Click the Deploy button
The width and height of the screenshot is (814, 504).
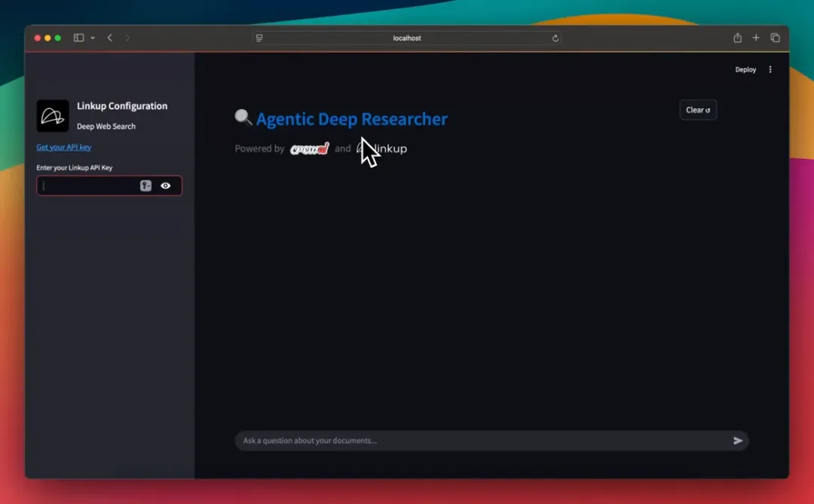(x=745, y=69)
